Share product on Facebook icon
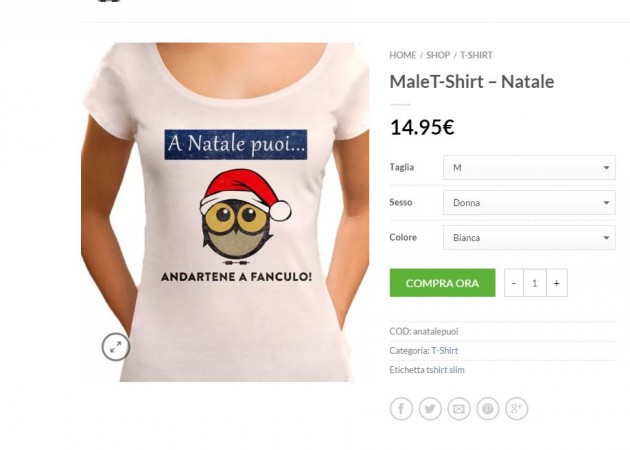630x450 pixels. coord(401,409)
